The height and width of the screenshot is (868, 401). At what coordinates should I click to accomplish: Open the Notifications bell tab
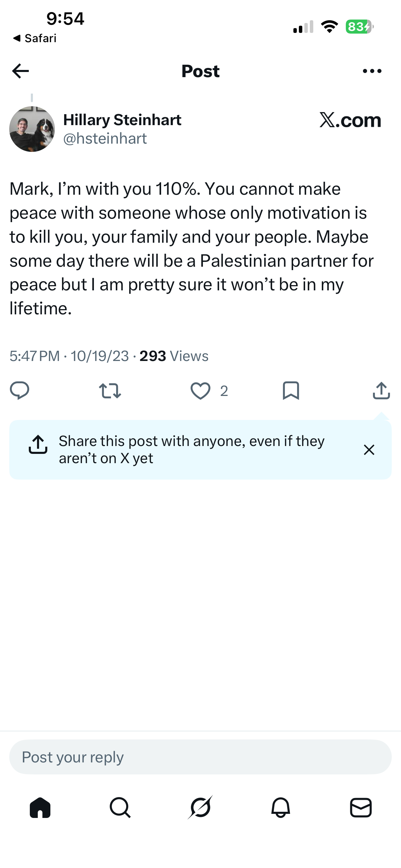pyautogui.click(x=281, y=807)
